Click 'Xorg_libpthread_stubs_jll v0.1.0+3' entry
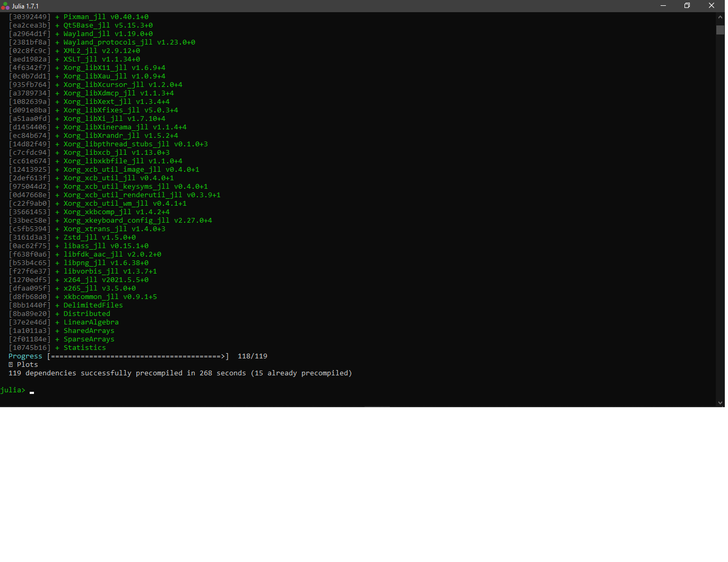Screen dimensions: 728x562 coord(136,144)
